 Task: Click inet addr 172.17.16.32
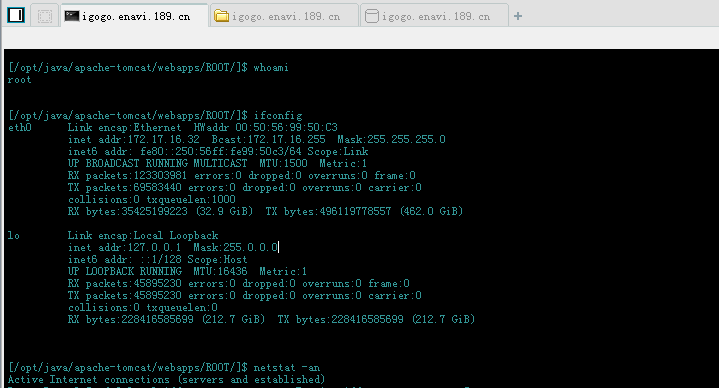click(x=133, y=139)
